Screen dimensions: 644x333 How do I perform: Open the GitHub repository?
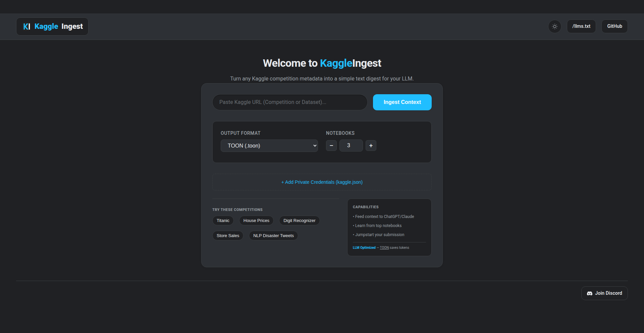point(614,26)
